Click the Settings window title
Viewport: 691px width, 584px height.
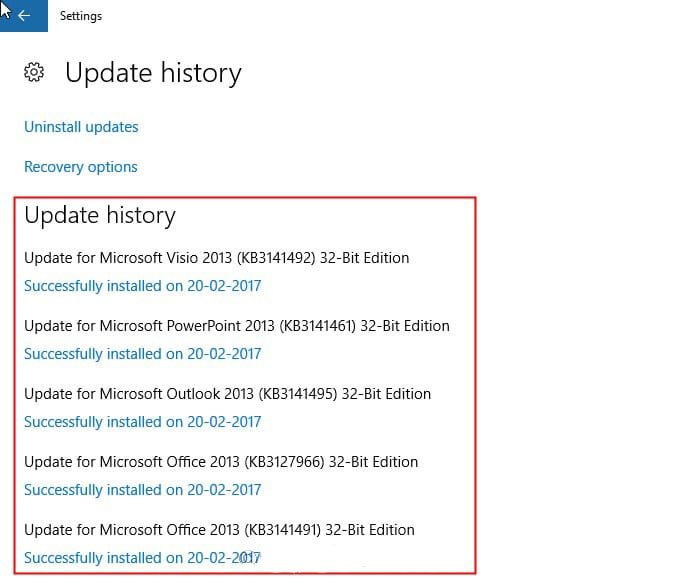(81, 16)
